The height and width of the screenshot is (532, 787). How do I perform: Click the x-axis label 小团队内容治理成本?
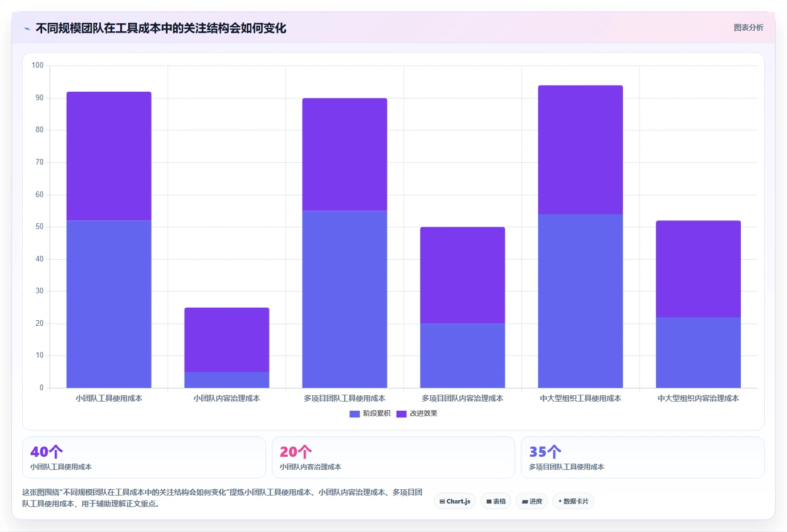(227, 399)
